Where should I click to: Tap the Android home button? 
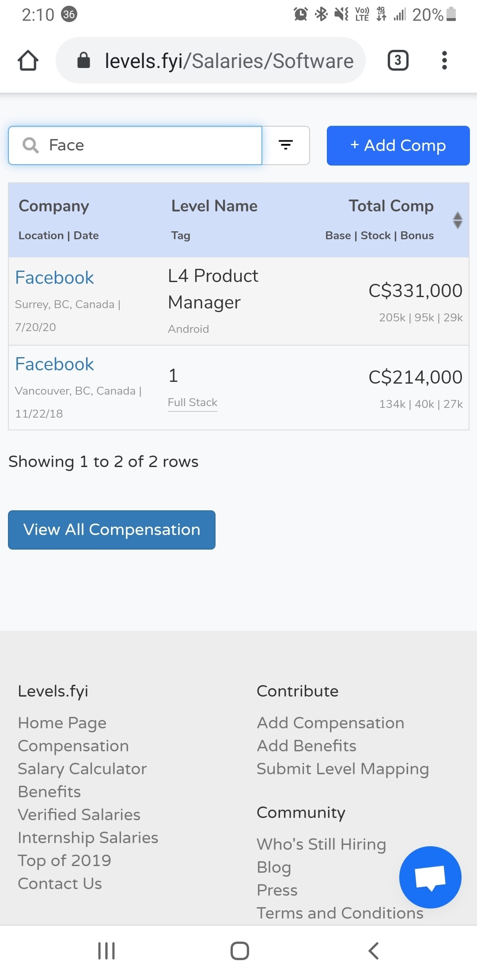(240, 951)
